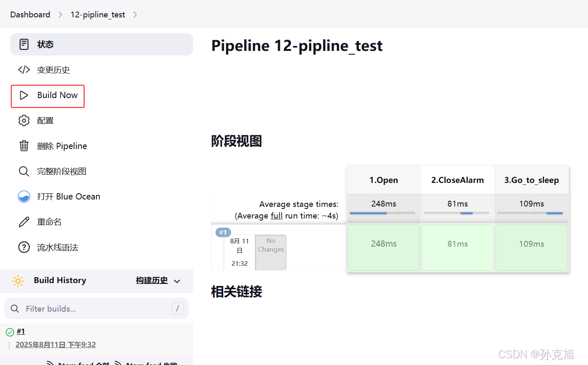Open the 状态 sidebar item
Viewport: 588px width, 365px height.
tap(102, 44)
